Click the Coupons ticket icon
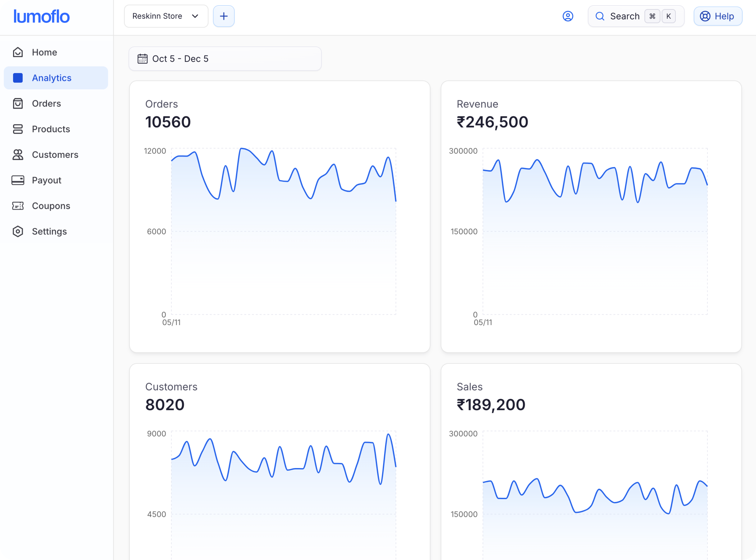Viewport: 756px width, 560px height. tap(18, 206)
